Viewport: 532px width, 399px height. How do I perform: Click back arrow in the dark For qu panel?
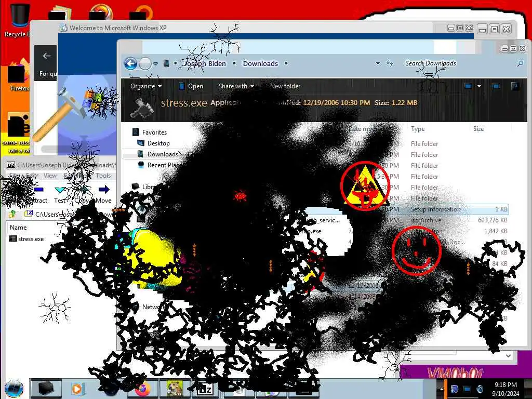(46, 56)
